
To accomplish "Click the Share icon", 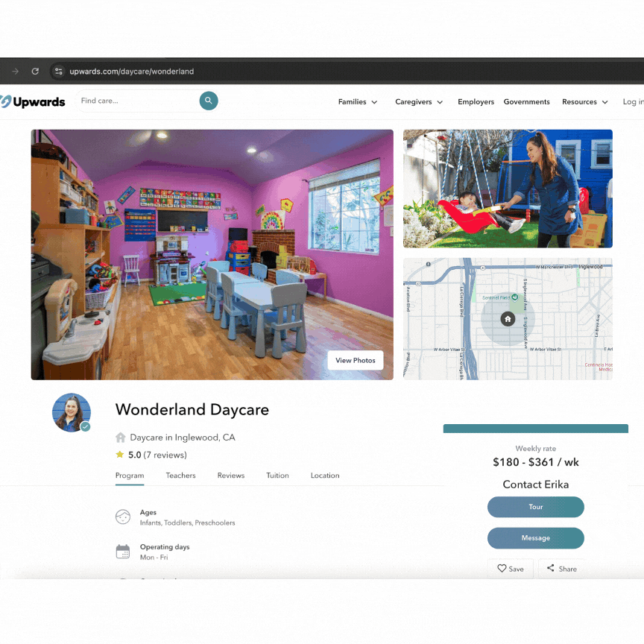I will pos(550,568).
